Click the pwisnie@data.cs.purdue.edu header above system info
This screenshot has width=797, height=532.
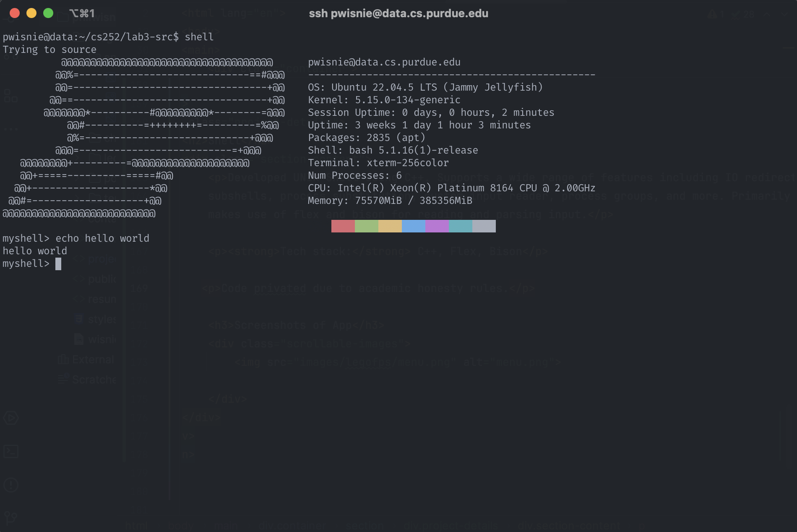point(384,62)
